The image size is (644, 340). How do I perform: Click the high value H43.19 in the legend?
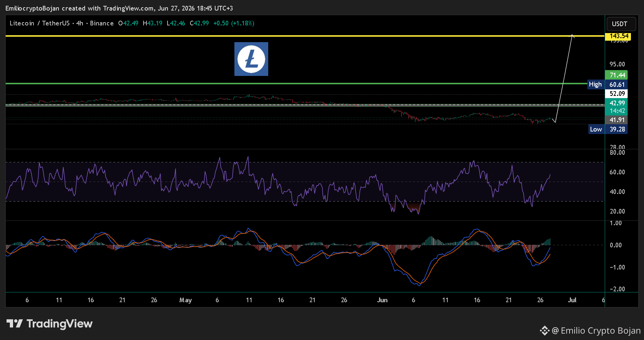click(x=153, y=23)
